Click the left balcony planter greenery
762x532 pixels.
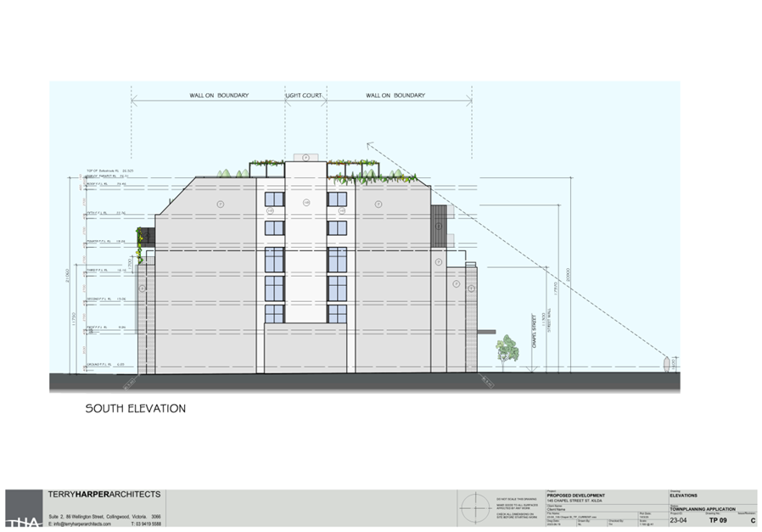(142, 238)
